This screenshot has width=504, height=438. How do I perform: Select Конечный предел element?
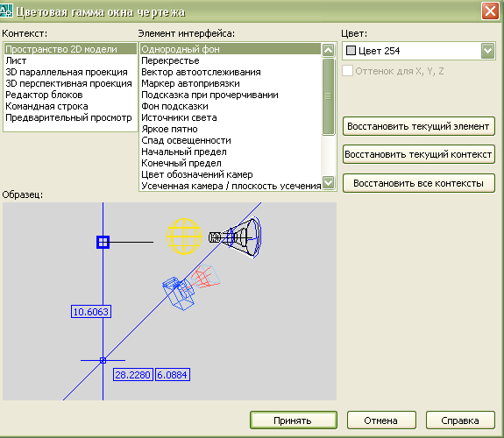point(231,163)
